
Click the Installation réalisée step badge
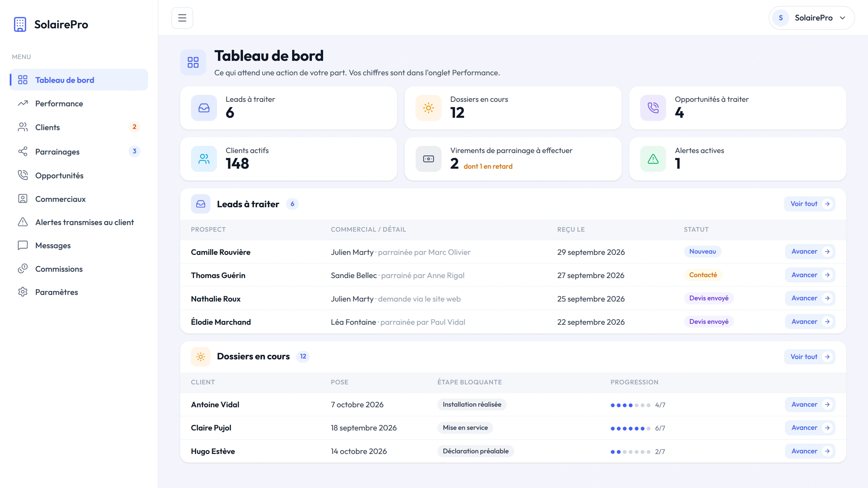472,405
